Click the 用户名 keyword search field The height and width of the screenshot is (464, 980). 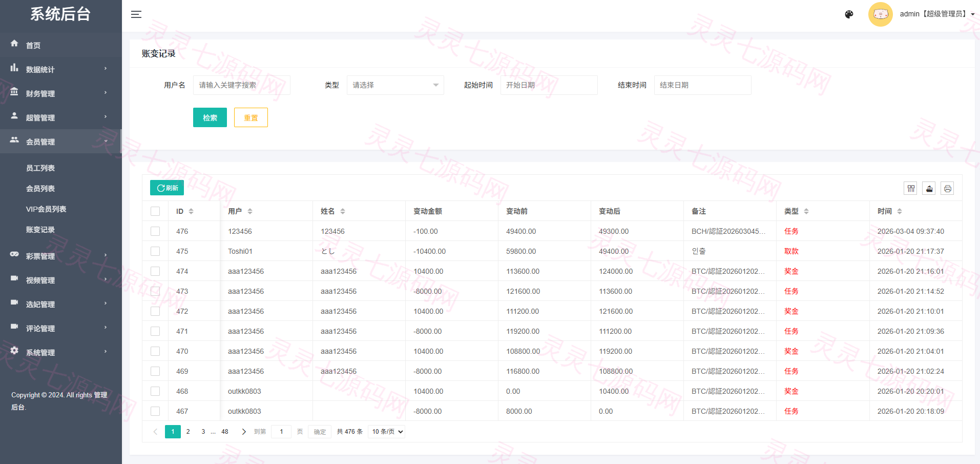[x=242, y=85]
